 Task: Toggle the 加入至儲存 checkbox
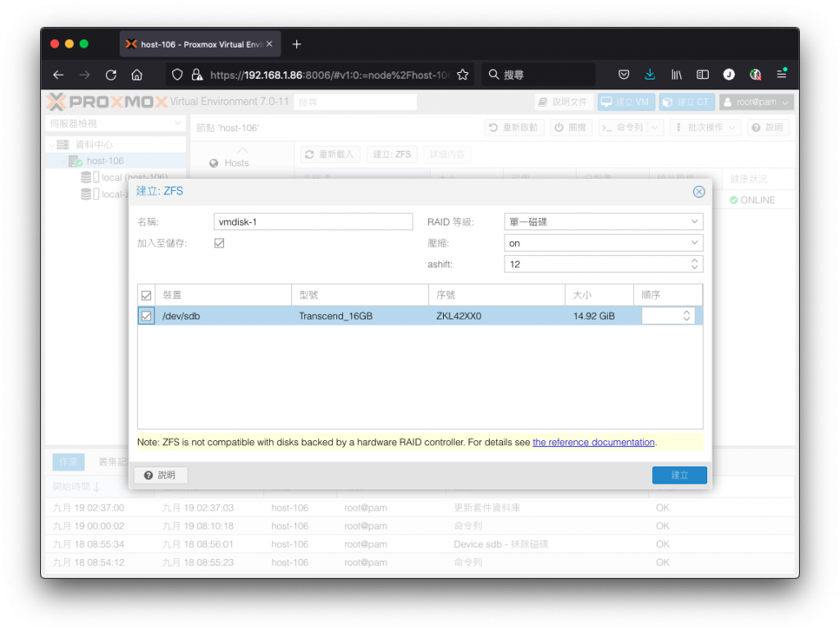pyautogui.click(x=219, y=243)
